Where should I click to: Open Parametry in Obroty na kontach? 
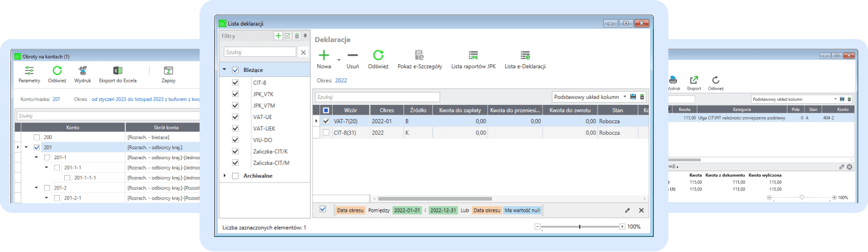coord(29,71)
